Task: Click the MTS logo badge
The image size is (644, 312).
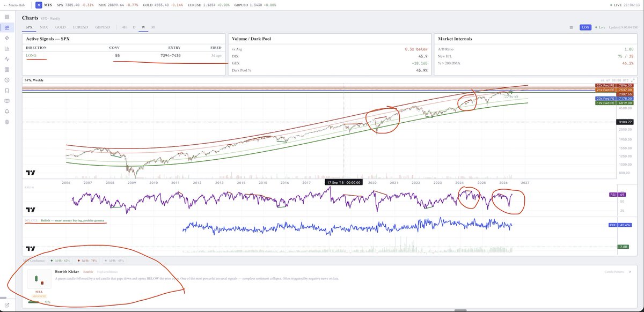Action: pyautogui.click(x=39, y=5)
